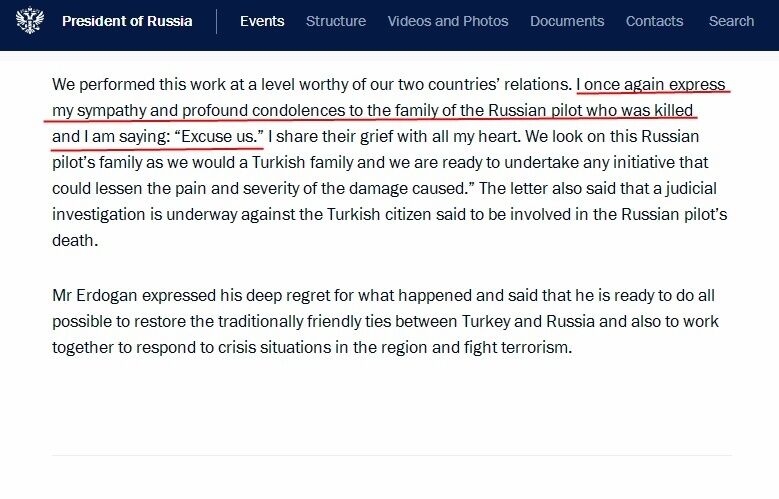Image resolution: width=779 pixels, height=499 pixels.
Task: Open the Events section
Action: [262, 21]
